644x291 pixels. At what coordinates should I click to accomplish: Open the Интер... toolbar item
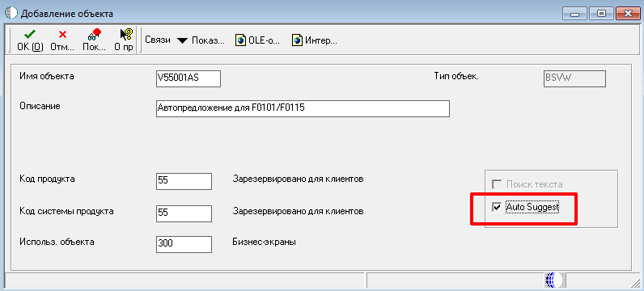point(315,40)
